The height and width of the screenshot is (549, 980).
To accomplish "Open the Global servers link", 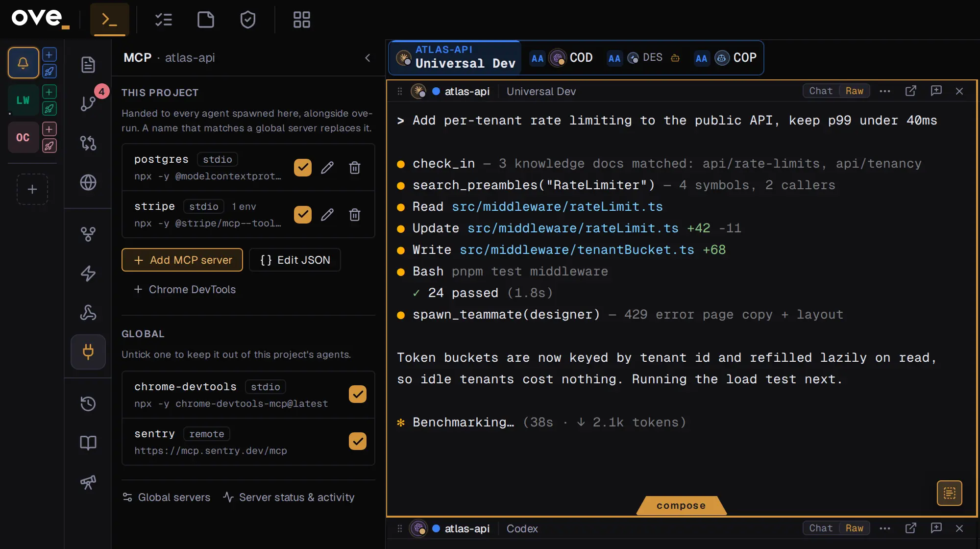I will [167, 497].
